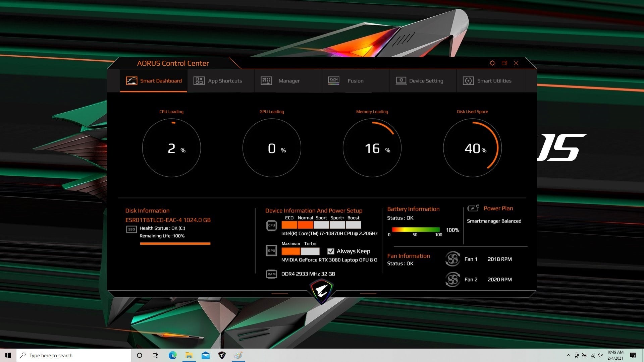
Task: Open the taskbar clock and date
Action: [615, 355]
